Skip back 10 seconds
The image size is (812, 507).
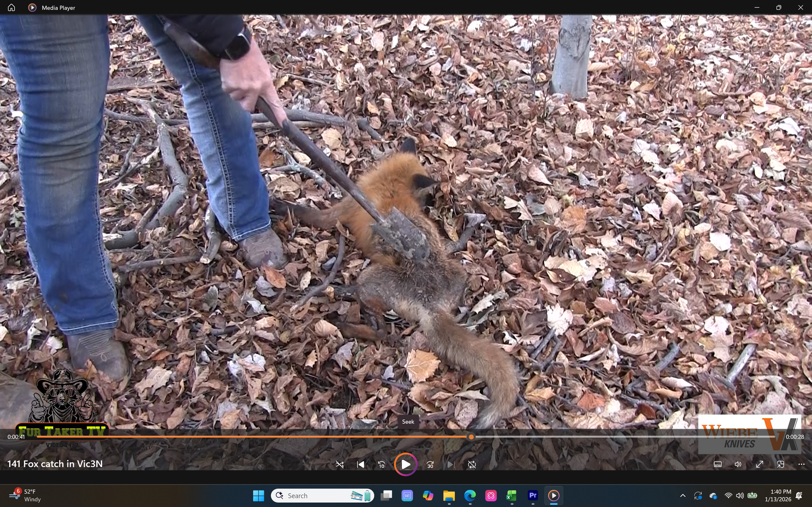pos(381,465)
